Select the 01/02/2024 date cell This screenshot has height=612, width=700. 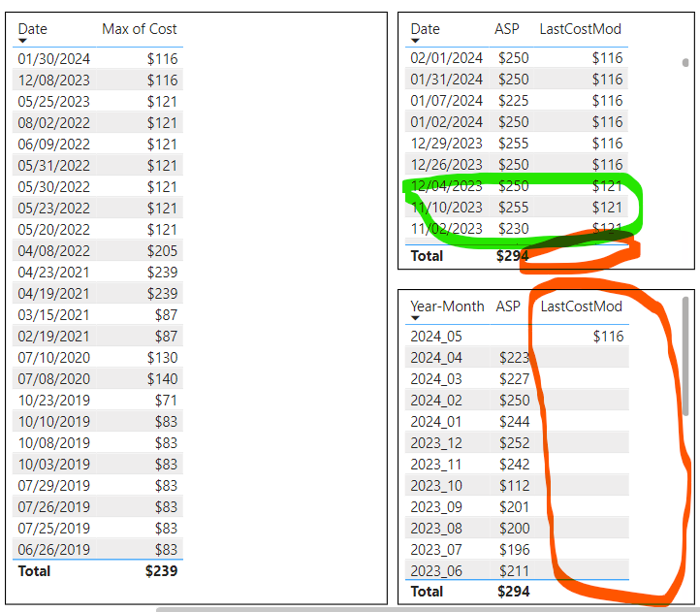446,122
